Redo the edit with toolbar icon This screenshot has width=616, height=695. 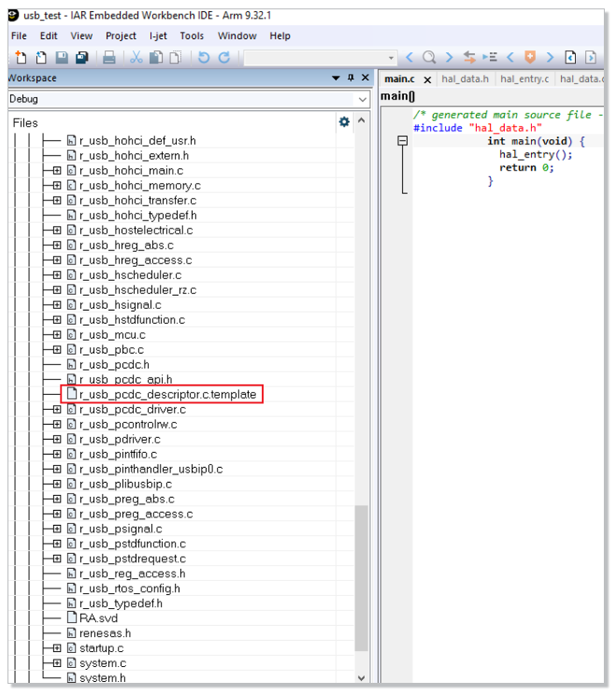224,58
